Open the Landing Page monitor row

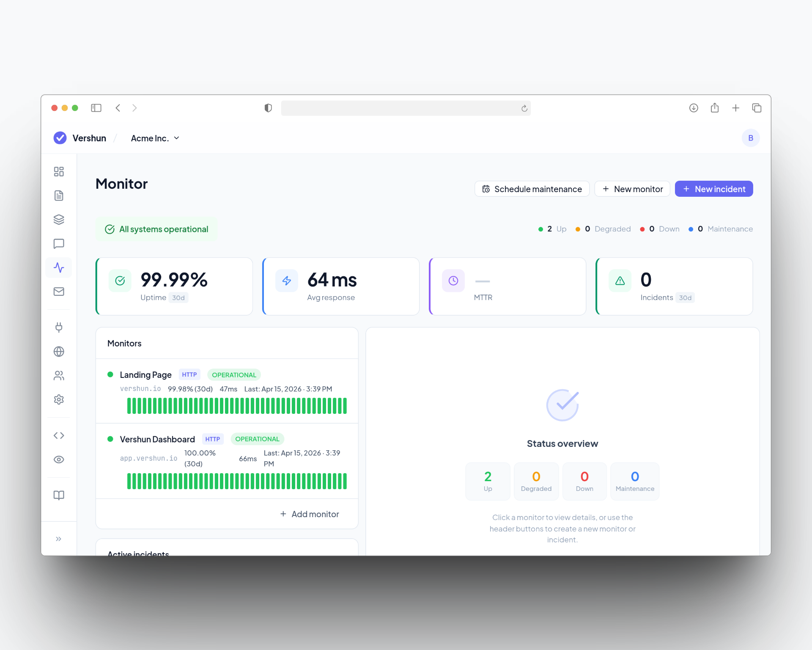pos(145,375)
